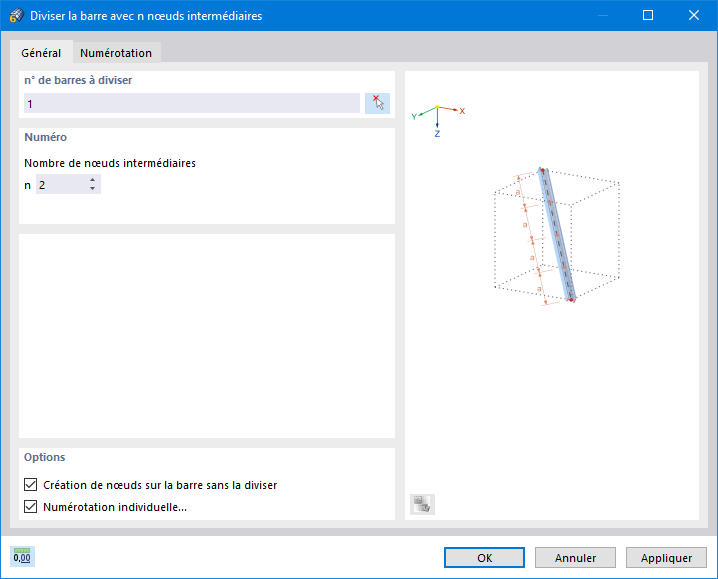Image resolution: width=718 pixels, height=579 pixels.
Task: Click the n value field showing 2
Action: click(x=62, y=185)
